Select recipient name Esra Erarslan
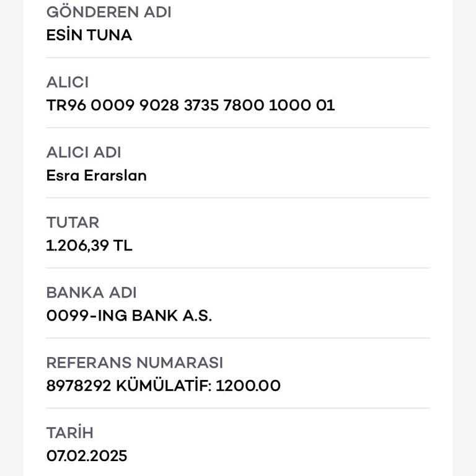This screenshot has height=476, width=476. point(96,175)
